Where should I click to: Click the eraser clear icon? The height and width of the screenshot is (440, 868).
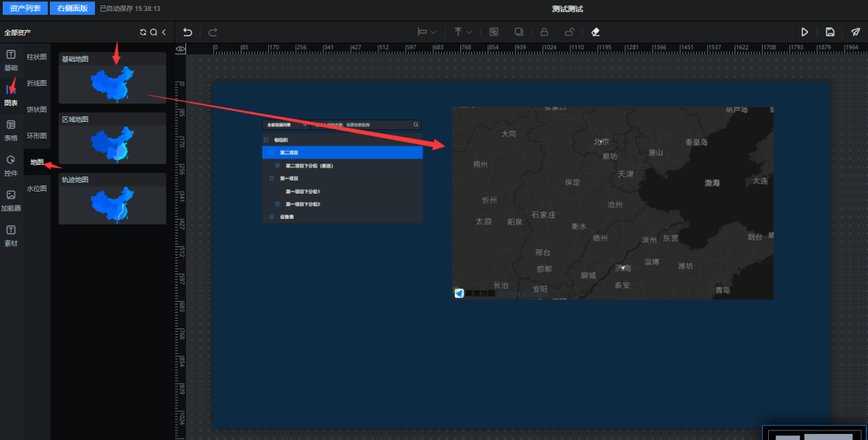[594, 32]
